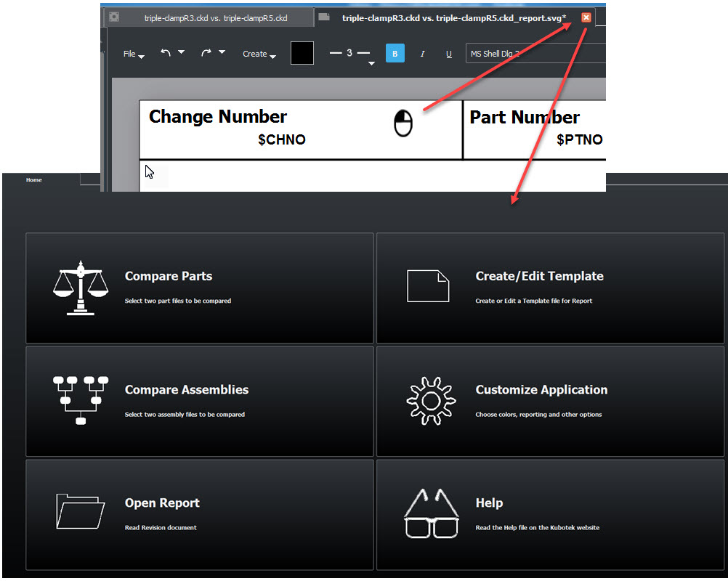Click the undo arrow icon
This screenshot has height=581, width=728.
coord(166,53)
